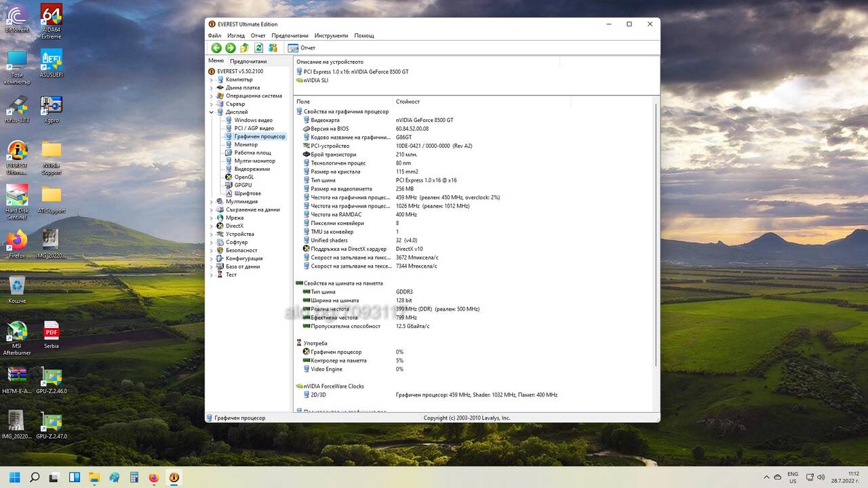Screen dimensions: 868x488
Task: Select the Unified shaders row
Action: [x=329, y=240]
